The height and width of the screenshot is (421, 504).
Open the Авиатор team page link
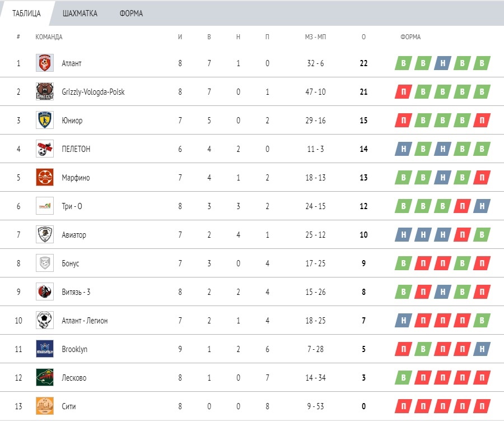(74, 235)
